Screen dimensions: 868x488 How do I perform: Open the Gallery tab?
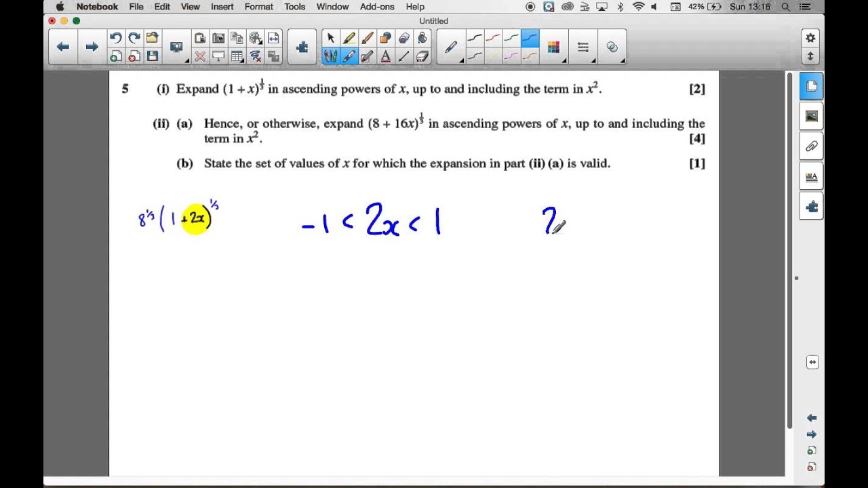812,117
